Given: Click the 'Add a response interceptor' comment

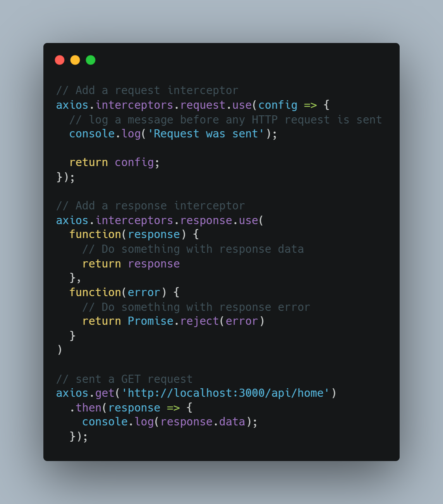Looking at the screenshot, I should [151, 206].
